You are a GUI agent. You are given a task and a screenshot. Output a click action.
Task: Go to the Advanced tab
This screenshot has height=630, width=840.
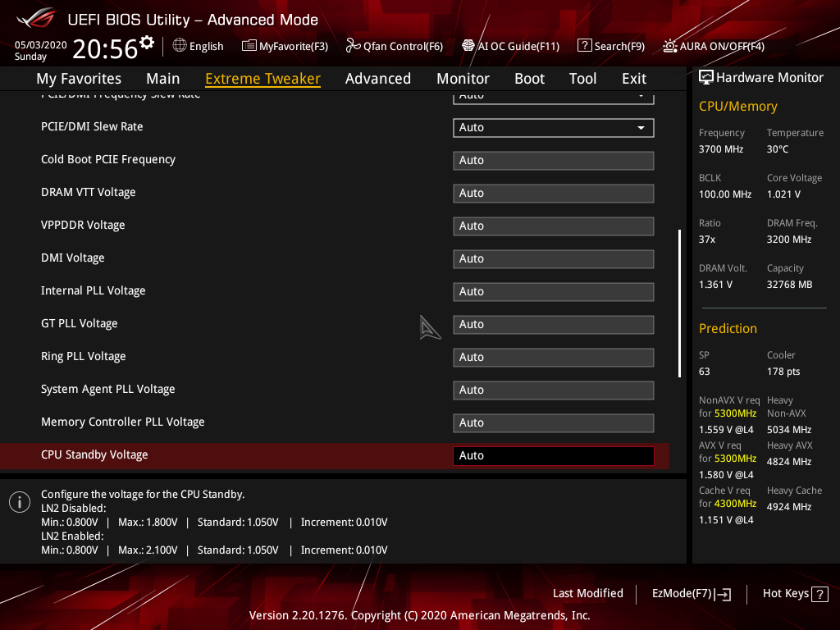378,79
